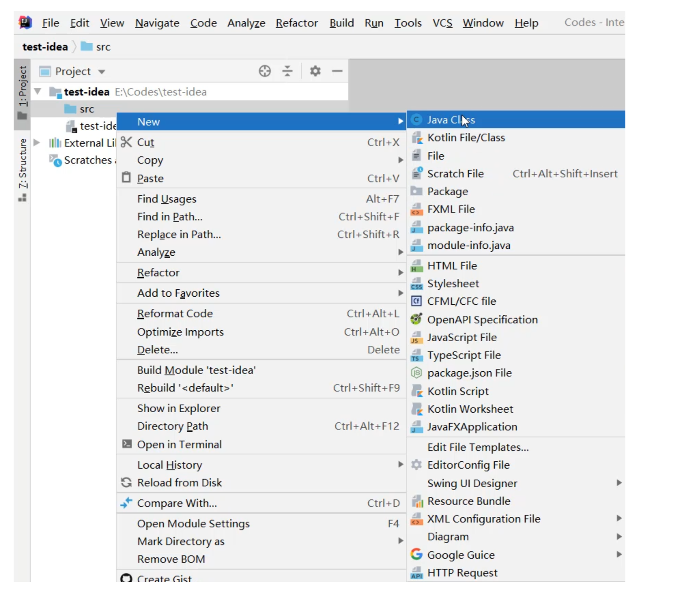Image resolution: width=700 pixels, height=591 pixels.
Task: Click the HTTP Request API icon
Action: pos(416,573)
